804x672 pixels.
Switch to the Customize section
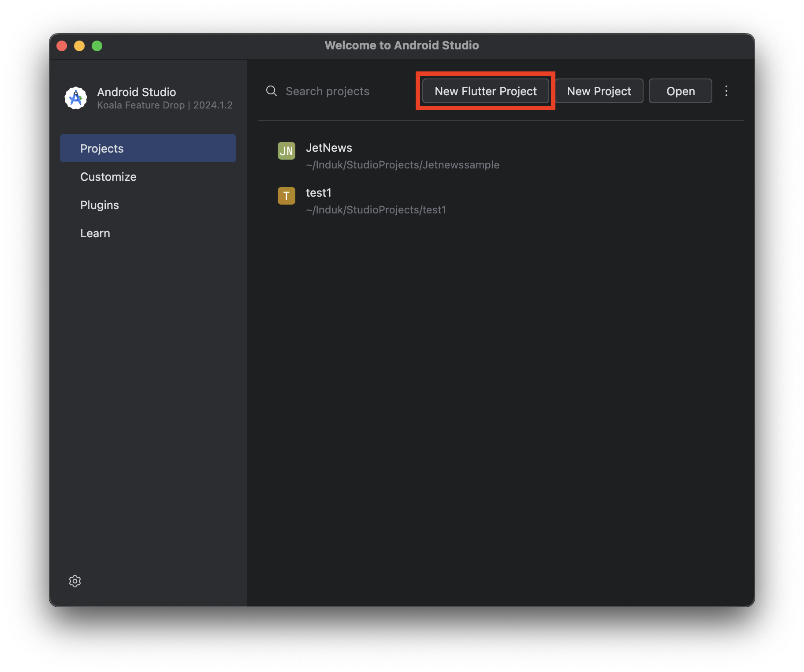click(148, 176)
